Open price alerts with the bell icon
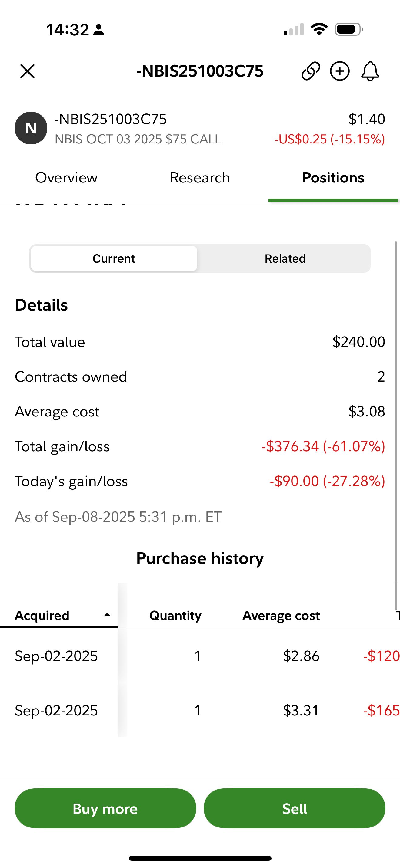This screenshot has height=868, width=400. 370,71
